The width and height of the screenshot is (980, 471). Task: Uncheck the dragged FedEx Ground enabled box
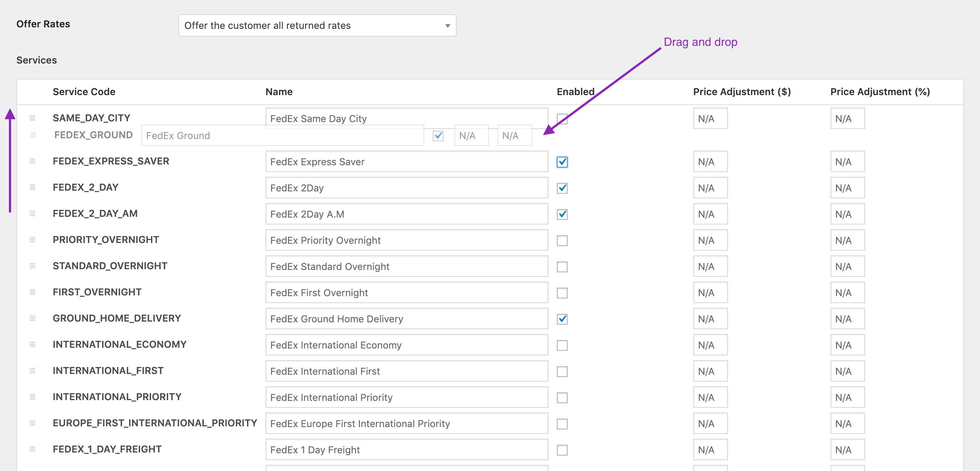(x=438, y=136)
